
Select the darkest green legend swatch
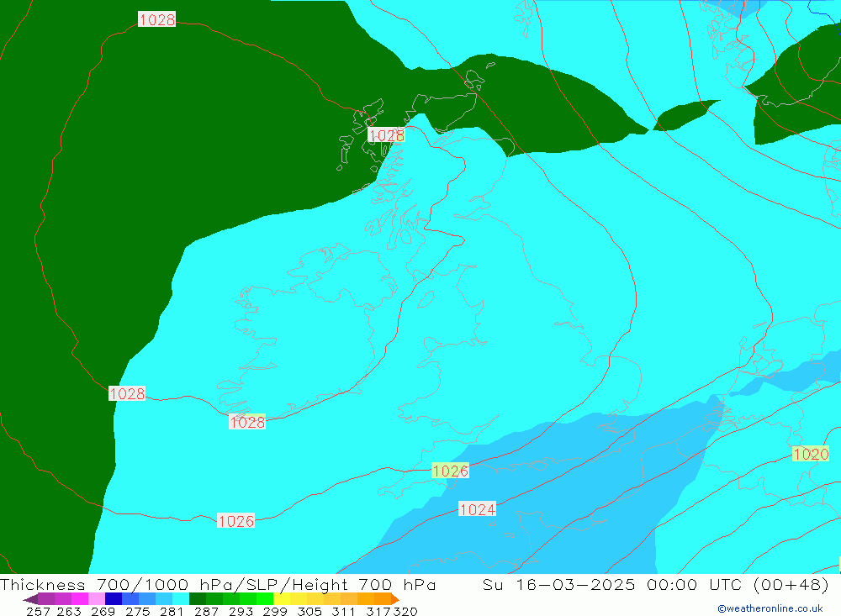pos(198,599)
